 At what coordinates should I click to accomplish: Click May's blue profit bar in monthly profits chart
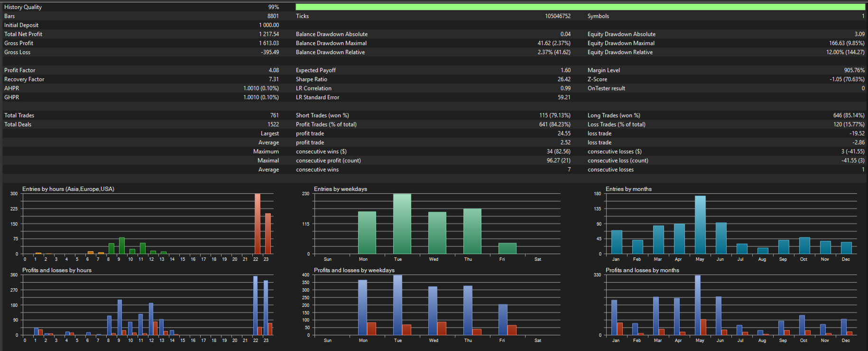click(698, 305)
